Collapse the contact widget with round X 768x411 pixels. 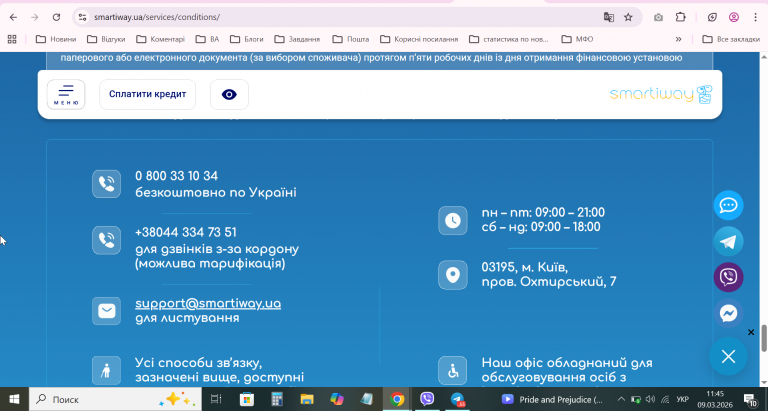728,357
